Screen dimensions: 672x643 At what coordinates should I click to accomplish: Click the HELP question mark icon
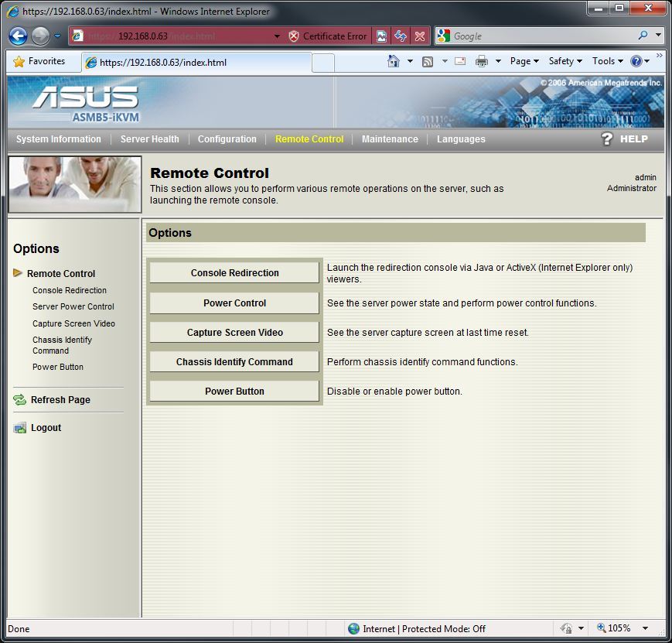click(x=607, y=139)
